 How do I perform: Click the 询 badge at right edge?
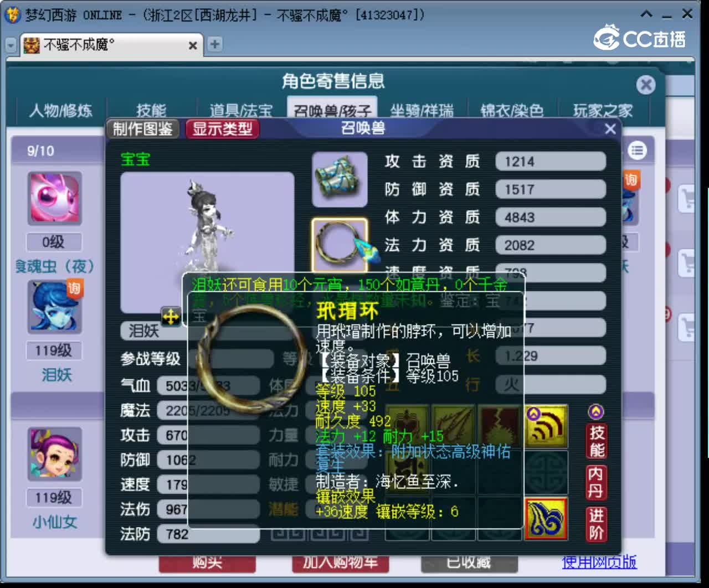631,180
